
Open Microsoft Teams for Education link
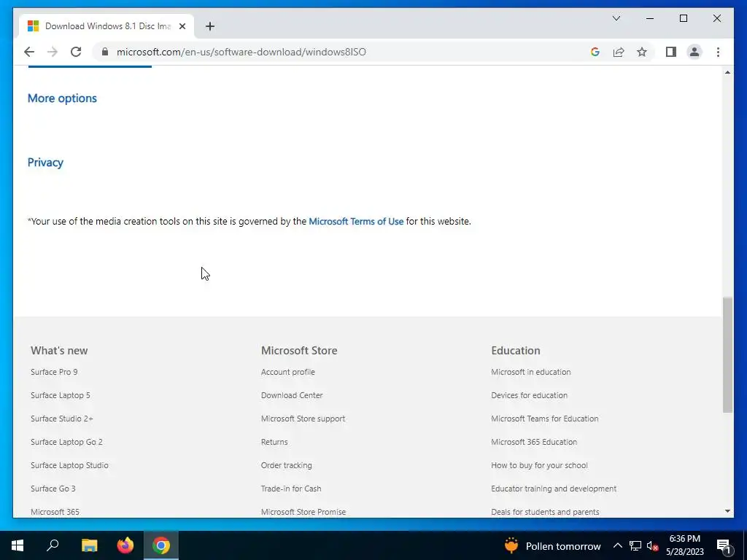click(544, 419)
